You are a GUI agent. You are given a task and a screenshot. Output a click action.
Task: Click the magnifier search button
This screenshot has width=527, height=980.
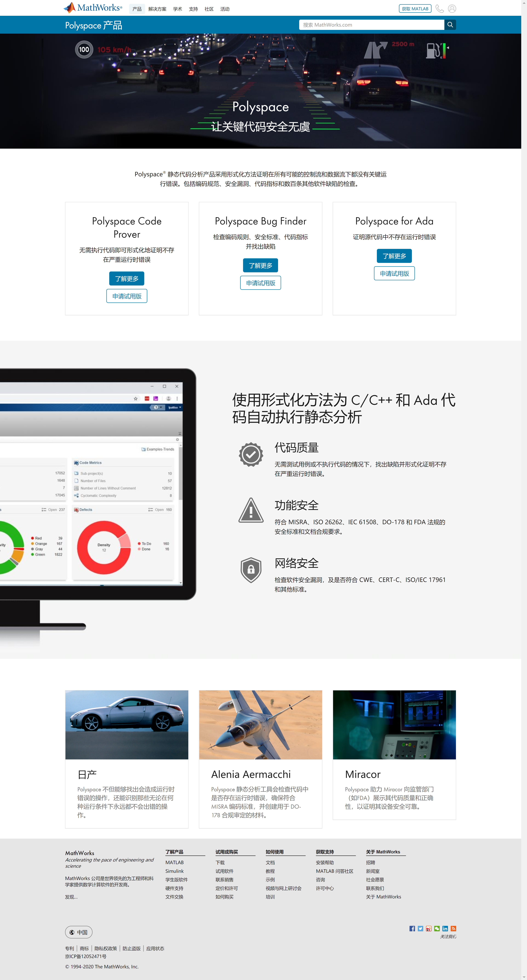tap(450, 25)
